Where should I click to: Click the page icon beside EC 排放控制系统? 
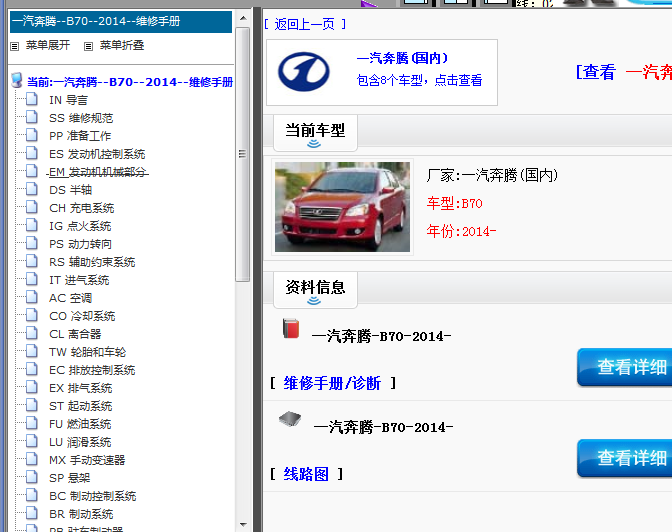[32, 369]
